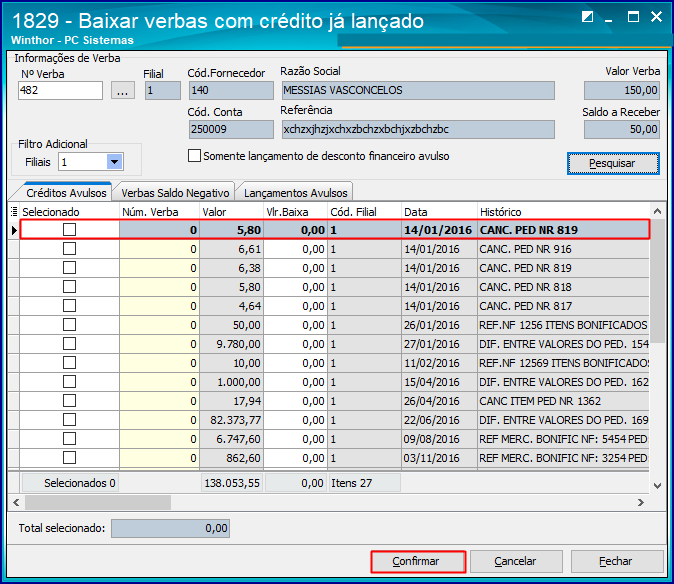Click the horizontal scrollbar left arrow

[16, 502]
